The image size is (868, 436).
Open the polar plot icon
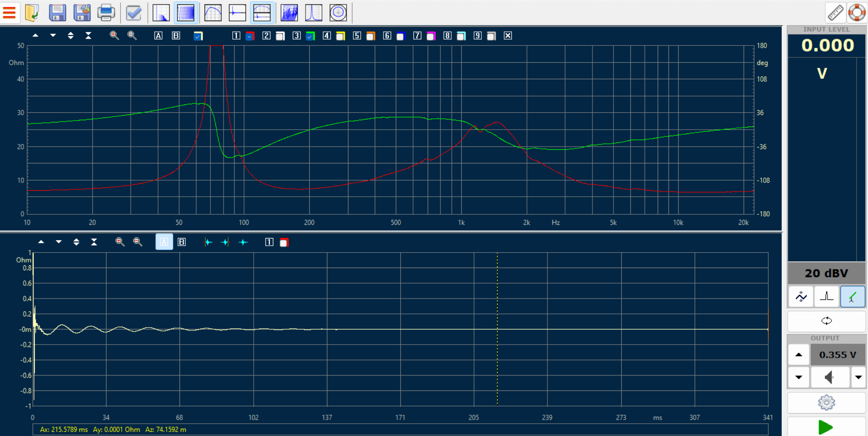pos(338,13)
